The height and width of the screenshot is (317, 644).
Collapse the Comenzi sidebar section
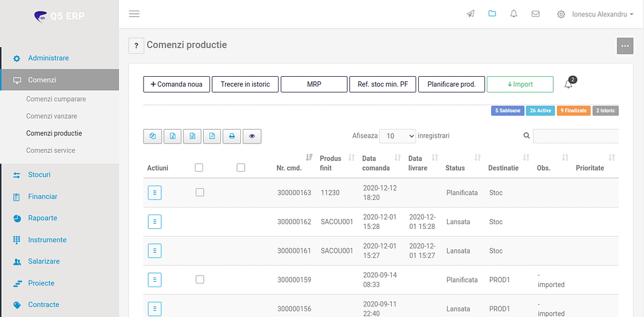(60, 80)
